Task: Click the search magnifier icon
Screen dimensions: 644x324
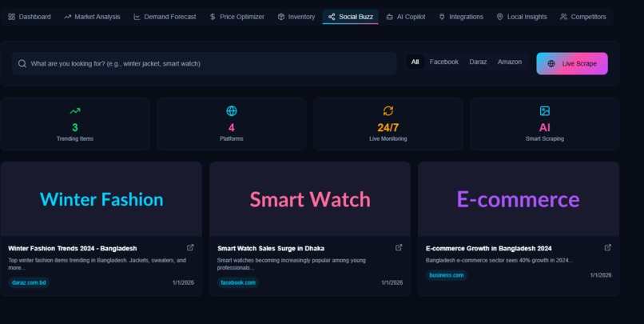Action: (x=22, y=64)
